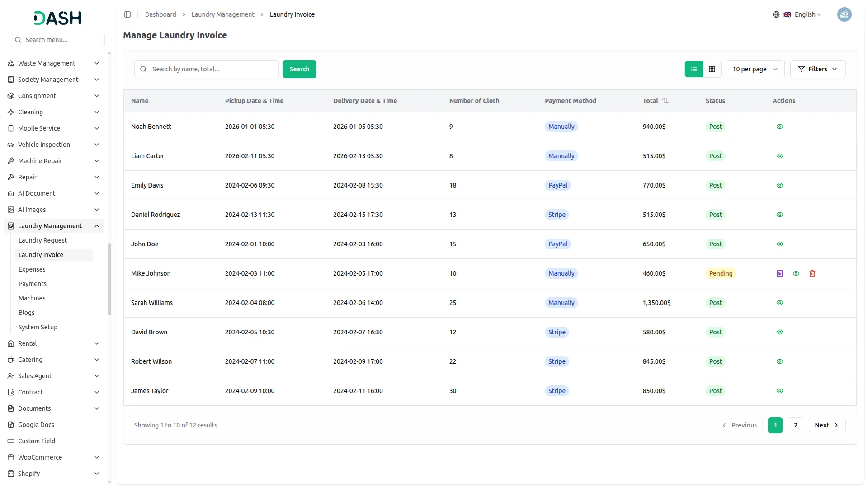This screenshot has width=868, height=488.
Task: Delete Mike Johnson's invoice via trash icon
Action: pos(812,273)
